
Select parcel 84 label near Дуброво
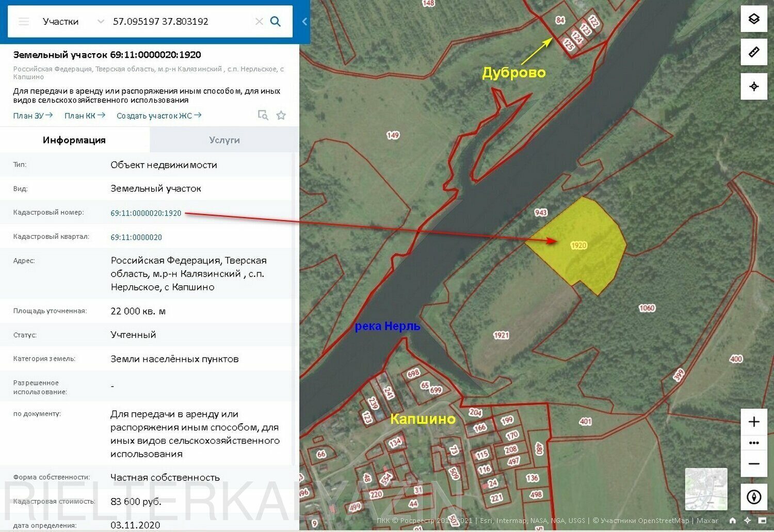click(560, 20)
